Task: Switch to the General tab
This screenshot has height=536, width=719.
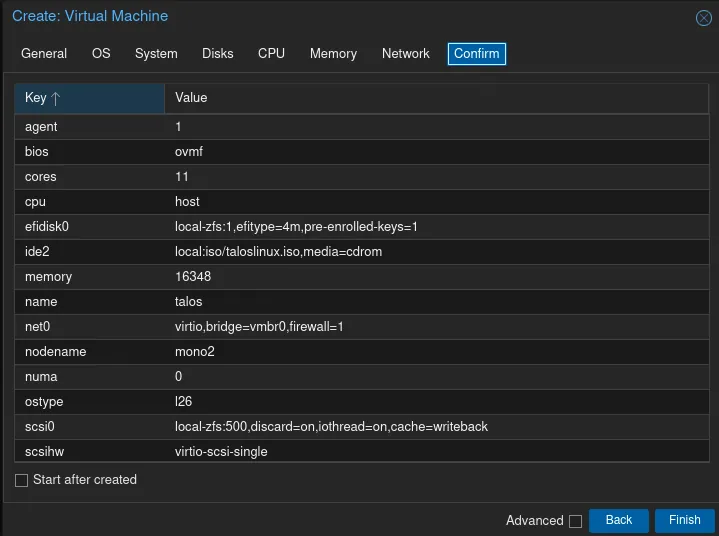Action: pos(44,54)
